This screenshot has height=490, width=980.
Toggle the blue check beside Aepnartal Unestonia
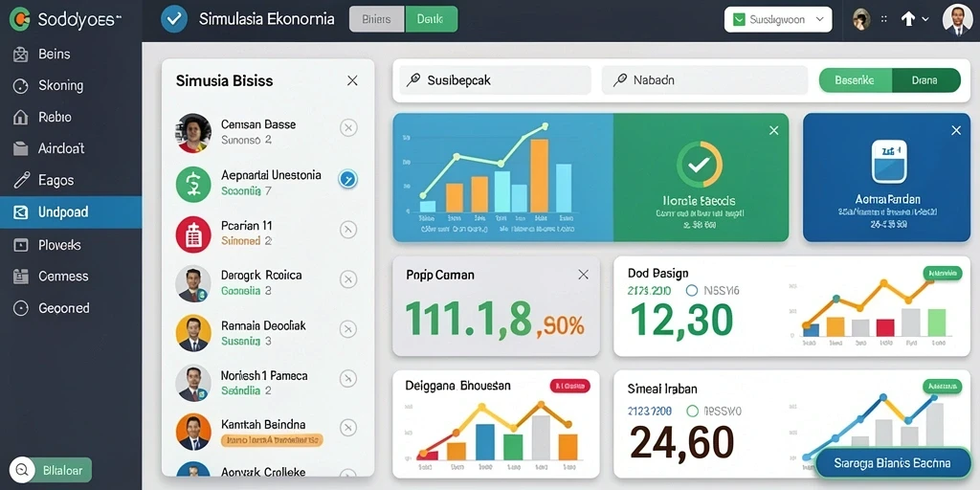pyautogui.click(x=347, y=179)
